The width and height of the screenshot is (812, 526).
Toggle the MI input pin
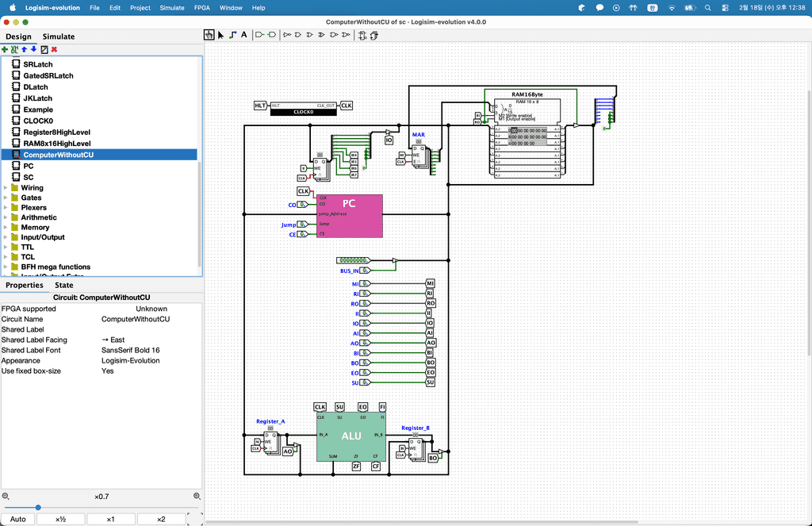tap(366, 283)
